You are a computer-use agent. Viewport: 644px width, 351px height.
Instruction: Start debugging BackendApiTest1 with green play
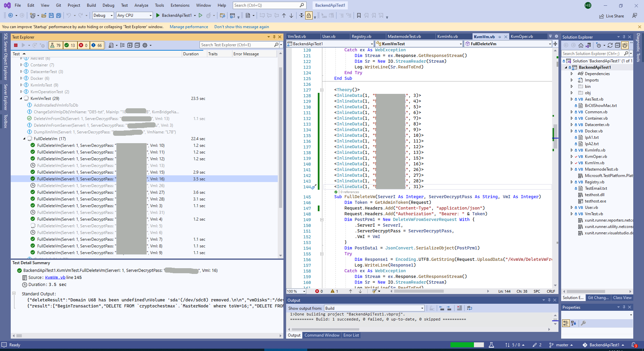(158, 15)
